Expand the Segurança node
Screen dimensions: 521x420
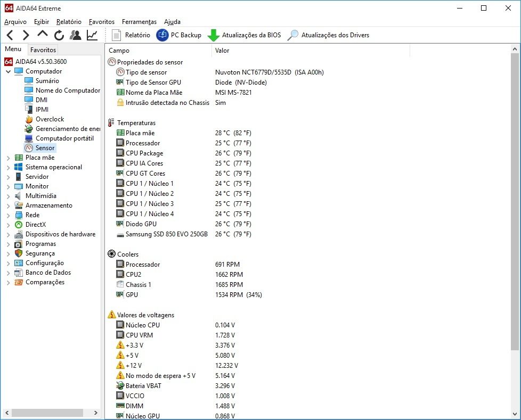coord(9,254)
